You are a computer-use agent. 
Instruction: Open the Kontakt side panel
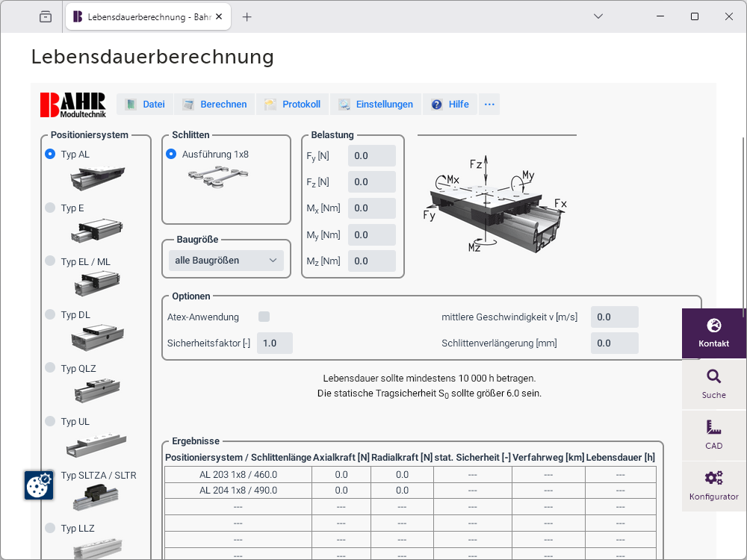[713, 333]
